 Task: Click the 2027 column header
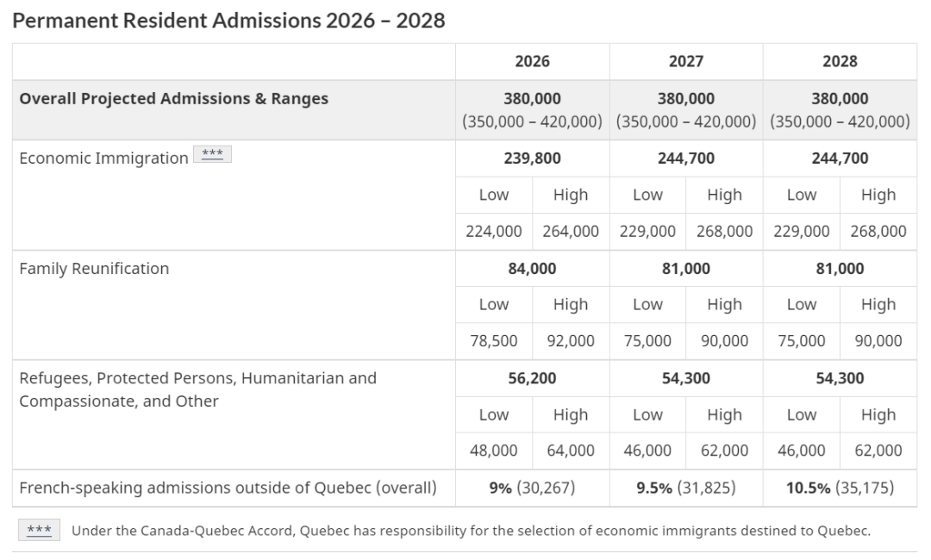(x=685, y=61)
